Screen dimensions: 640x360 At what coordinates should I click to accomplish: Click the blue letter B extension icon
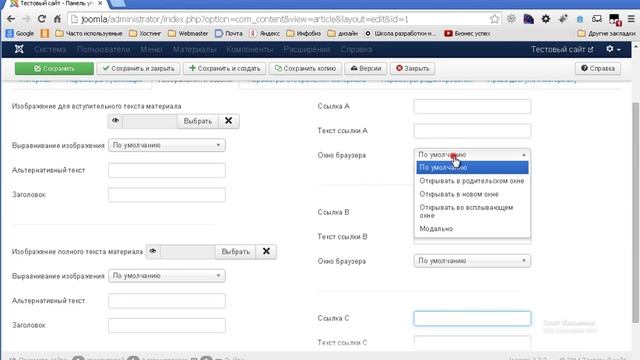[x=580, y=19]
